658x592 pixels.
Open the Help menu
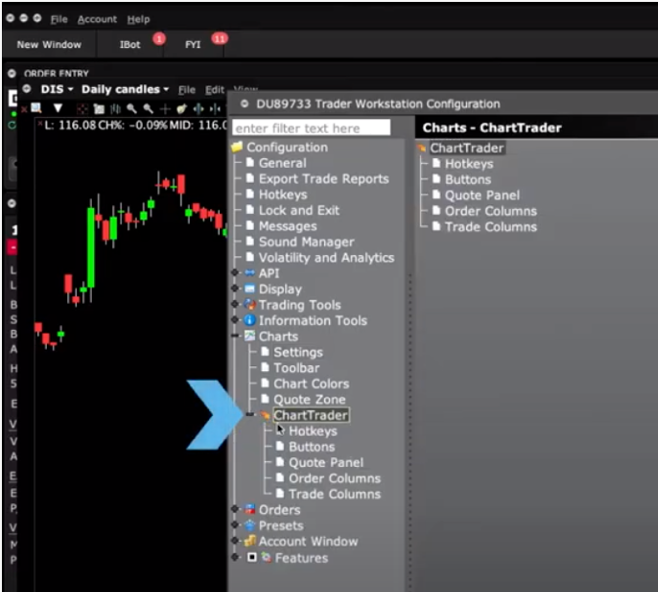point(138,19)
